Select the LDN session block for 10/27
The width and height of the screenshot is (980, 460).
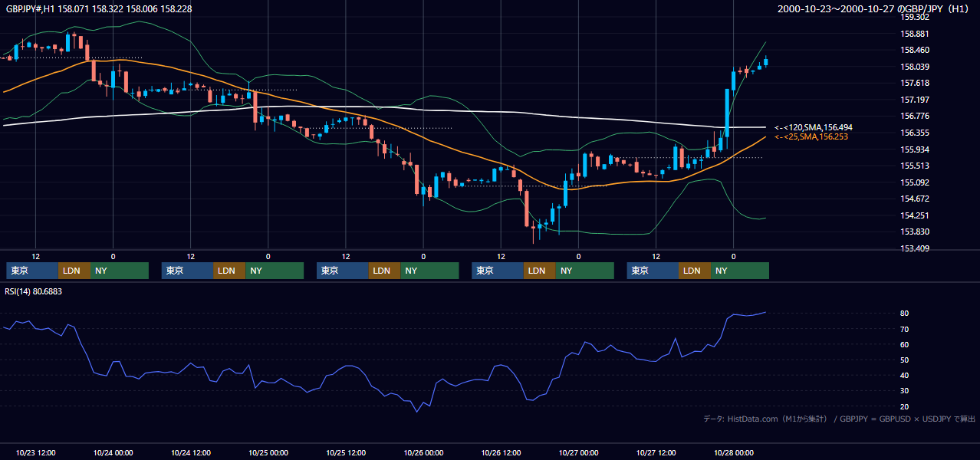694,271
